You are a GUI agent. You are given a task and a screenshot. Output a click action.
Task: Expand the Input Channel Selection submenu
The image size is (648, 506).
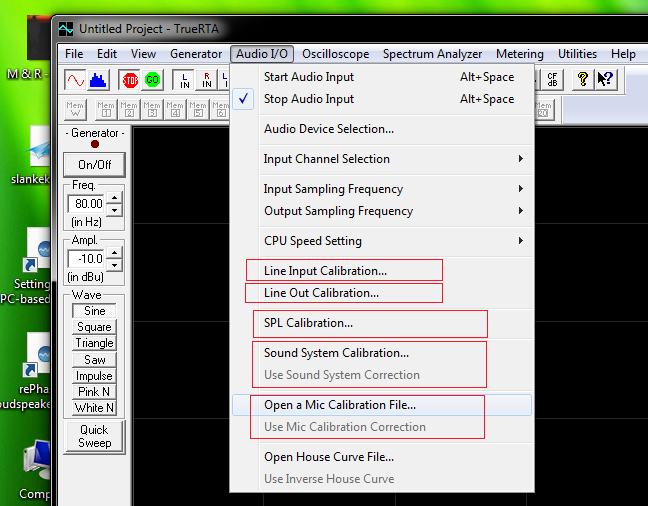pyautogui.click(x=382, y=159)
